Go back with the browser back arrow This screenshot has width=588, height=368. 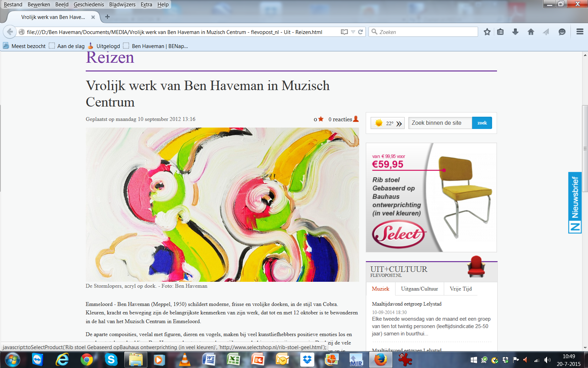tap(10, 32)
